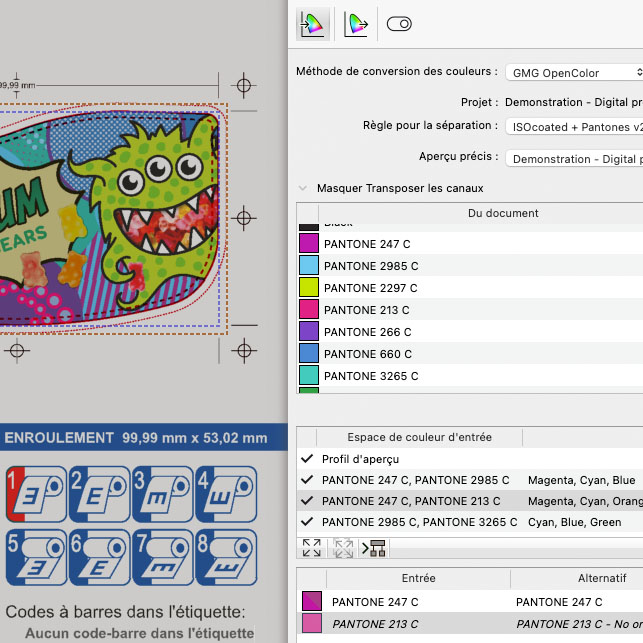The height and width of the screenshot is (643, 643).
Task: Choose winding direction icon 6
Action: point(100,557)
